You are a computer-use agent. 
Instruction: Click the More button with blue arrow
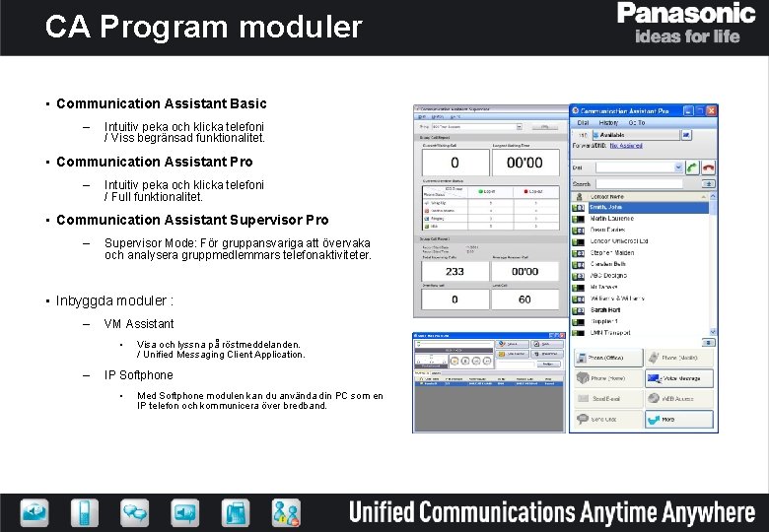(678, 420)
